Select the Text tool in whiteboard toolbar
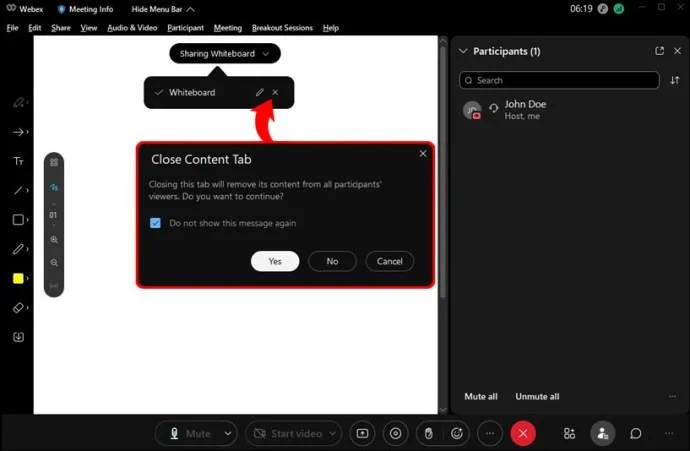The height and width of the screenshot is (451, 690). pos(18,161)
